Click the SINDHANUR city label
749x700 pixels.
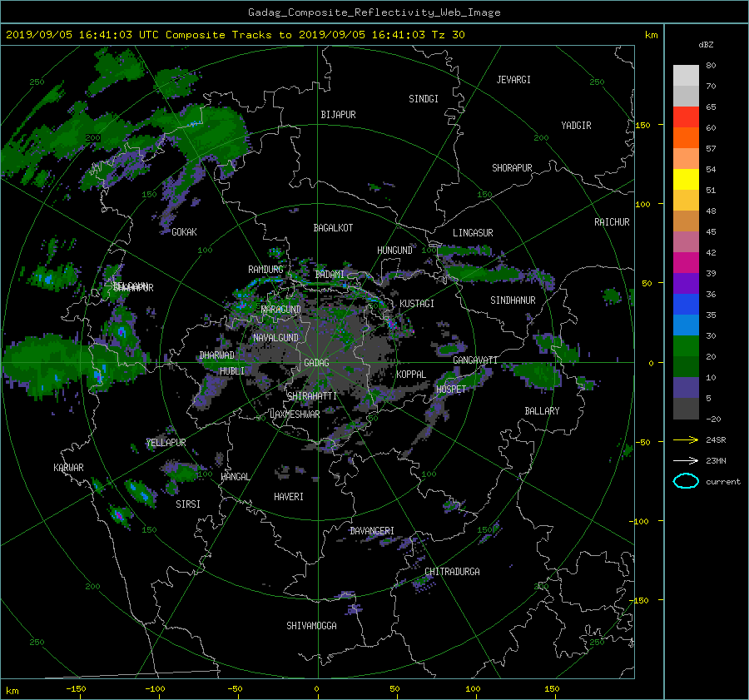point(513,300)
